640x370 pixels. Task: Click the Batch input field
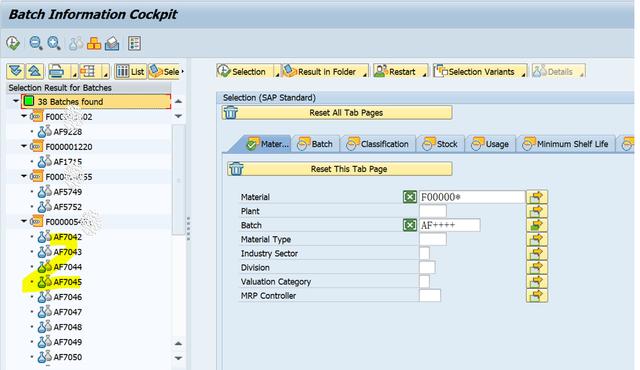449,225
